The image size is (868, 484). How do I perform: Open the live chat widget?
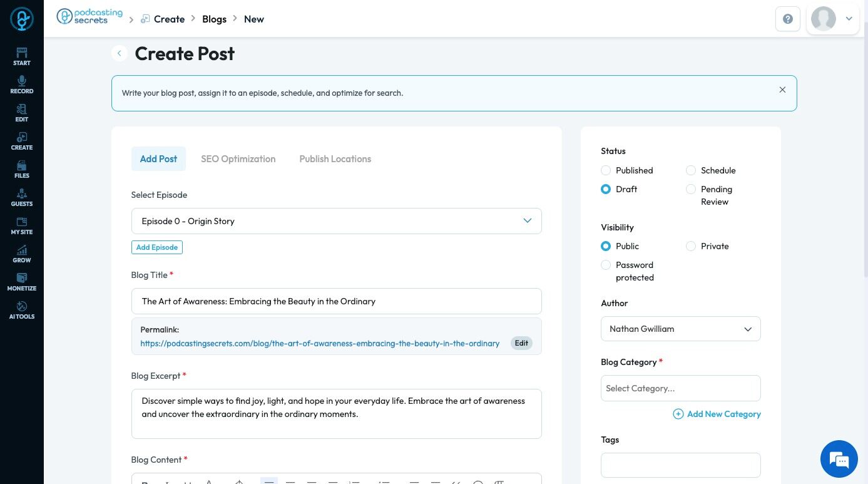tap(839, 459)
